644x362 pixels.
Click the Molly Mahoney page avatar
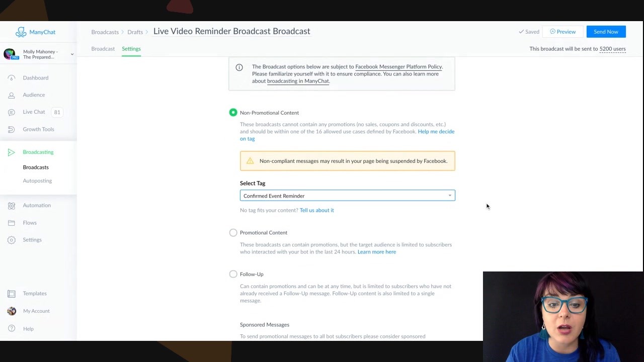pyautogui.click(x=10, y=54)
